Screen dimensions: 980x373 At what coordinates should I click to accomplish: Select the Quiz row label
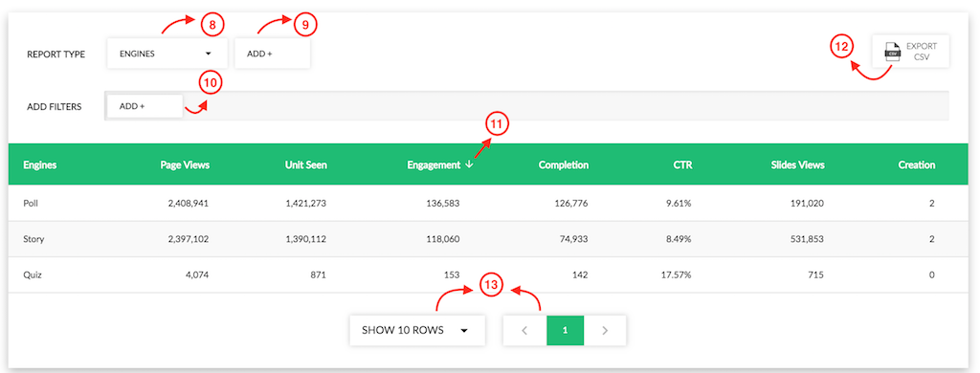click(x=33, y=274)
